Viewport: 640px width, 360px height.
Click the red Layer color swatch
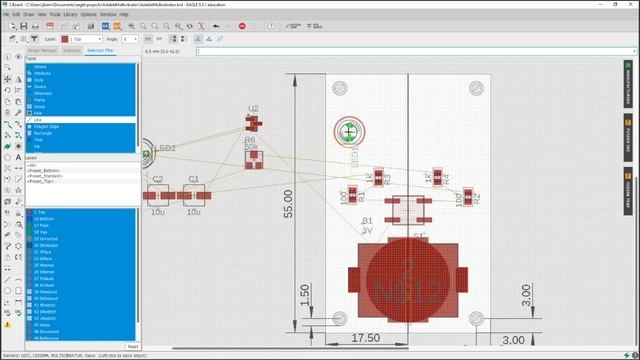pyautogui.click(x=64, y=39)
